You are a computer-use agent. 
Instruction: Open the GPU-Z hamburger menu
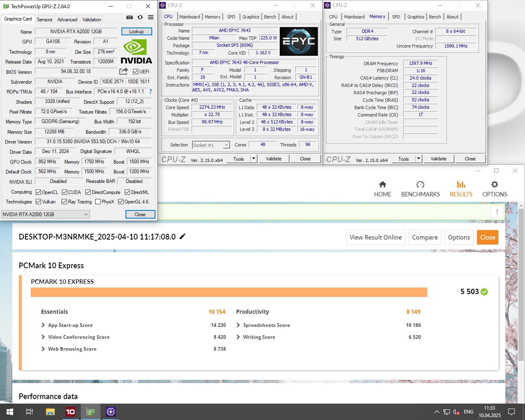coord(151,18)
